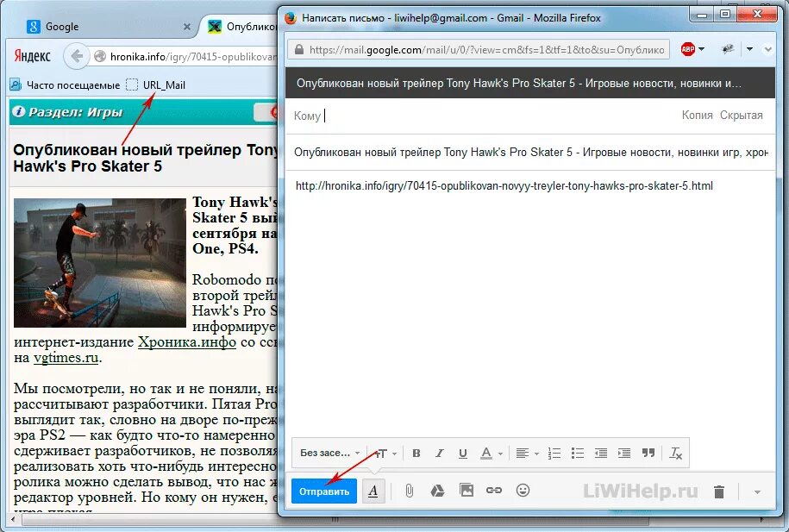
Task: Close the Google tab
Action: (186, 27)
